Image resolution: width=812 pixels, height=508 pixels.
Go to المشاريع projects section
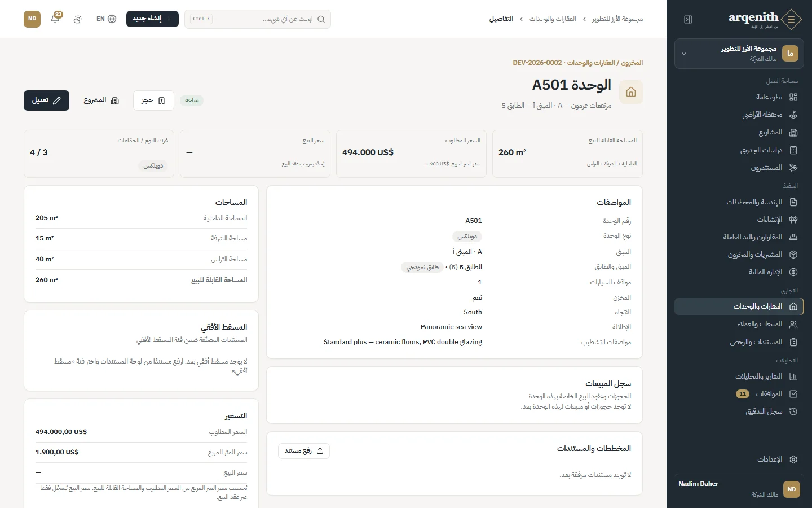pyautogui.click(x=739, y=132)
